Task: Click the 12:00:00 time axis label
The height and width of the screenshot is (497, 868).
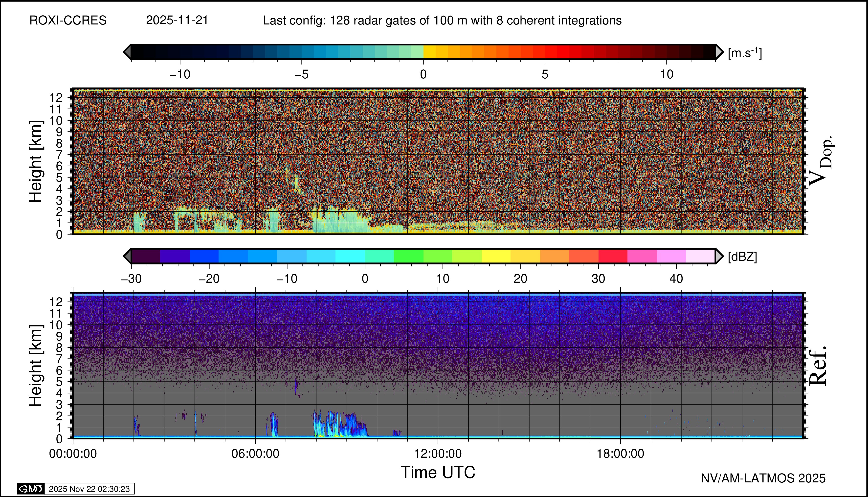Action: (438, 454)
